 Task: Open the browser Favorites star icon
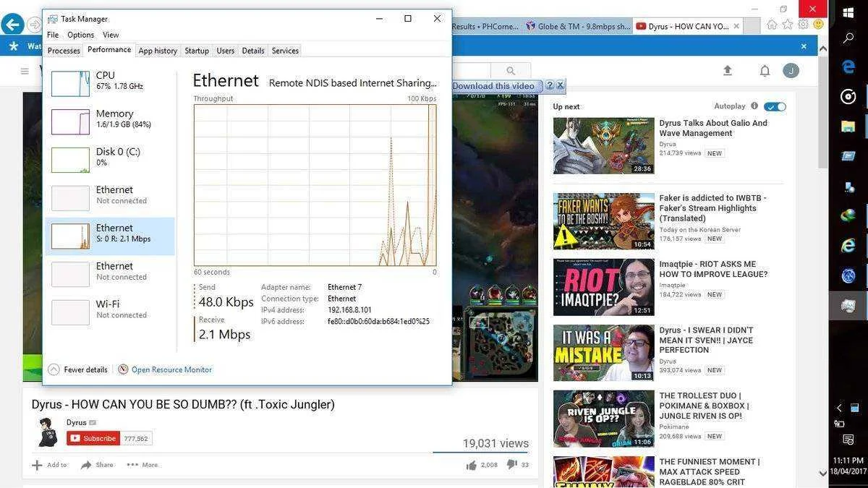[x=788, y=25]
